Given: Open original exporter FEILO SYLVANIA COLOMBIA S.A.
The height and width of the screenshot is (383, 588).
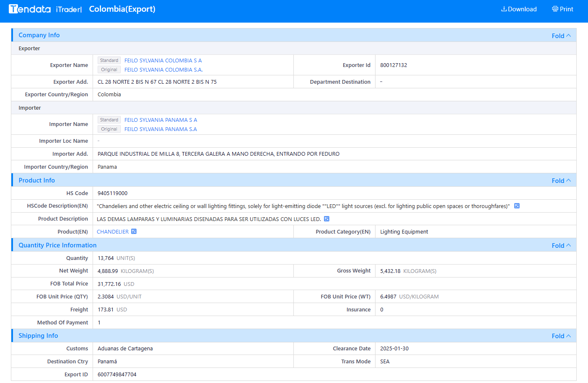Looking at the screenshot, I should 163,70.
